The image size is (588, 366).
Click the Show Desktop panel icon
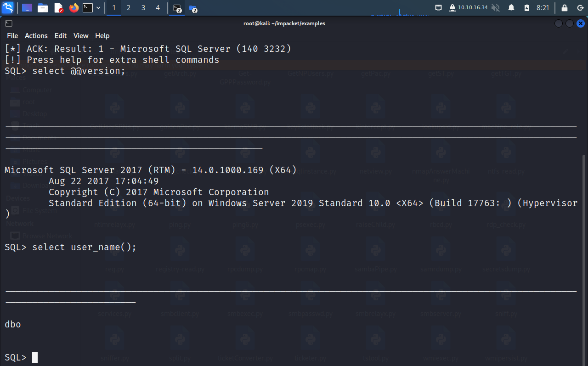27,8
